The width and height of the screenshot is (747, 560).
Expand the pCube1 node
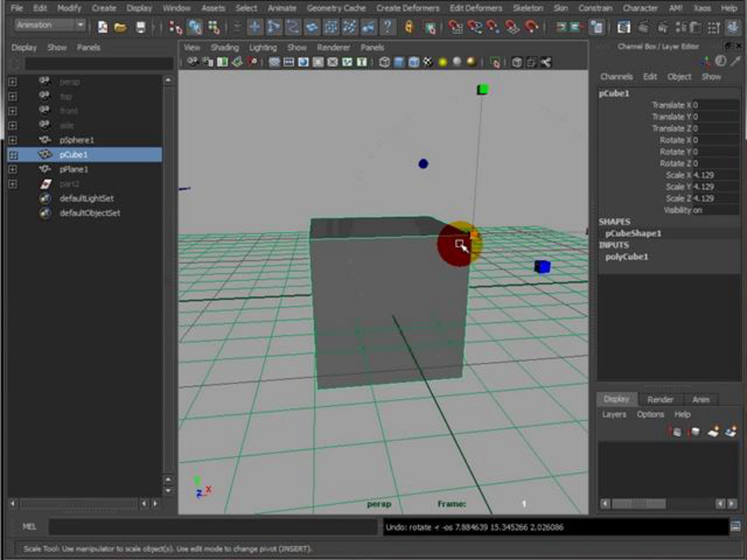13,155
